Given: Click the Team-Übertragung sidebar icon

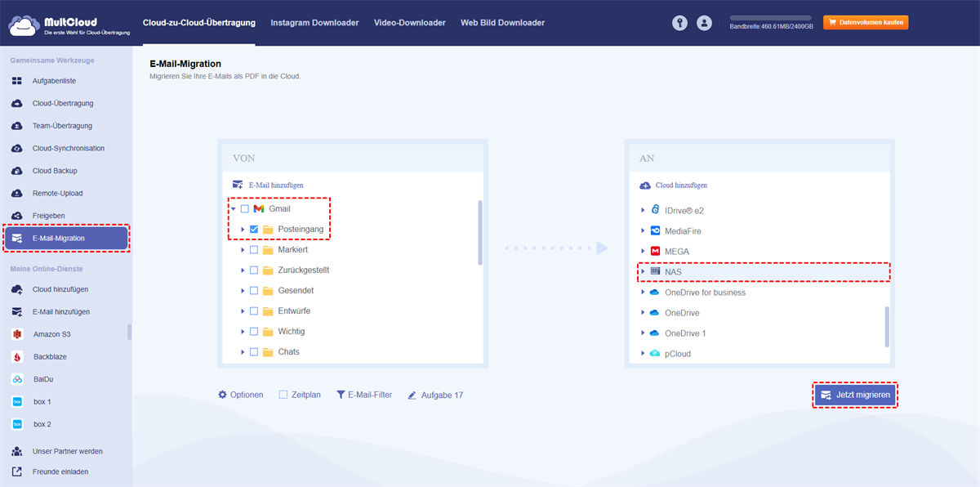Looking at the screenshot, I should pos(17,126).
